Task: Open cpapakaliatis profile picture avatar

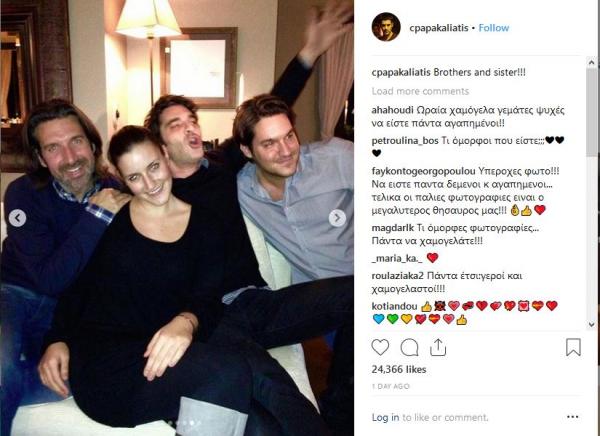Action: 386,27
